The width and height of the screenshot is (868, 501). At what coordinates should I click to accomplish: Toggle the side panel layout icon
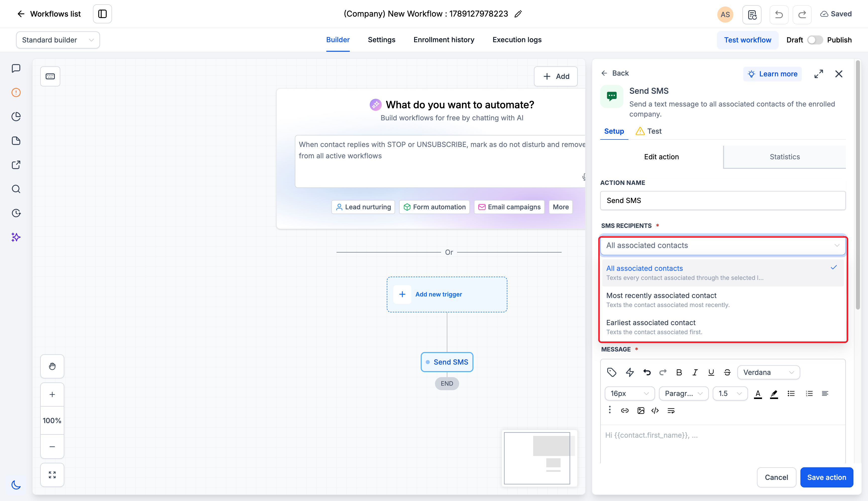pyautogui.click(x=102, y=14)
